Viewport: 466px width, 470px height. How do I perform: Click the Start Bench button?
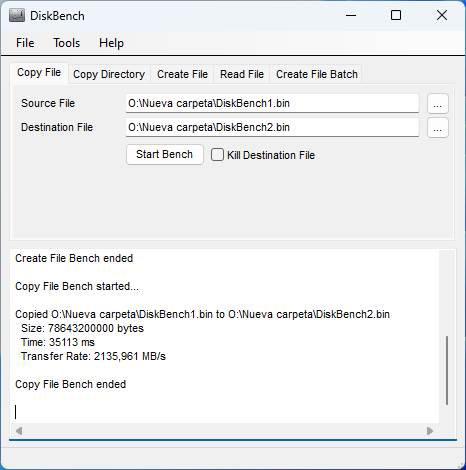[x=165, y=154]
